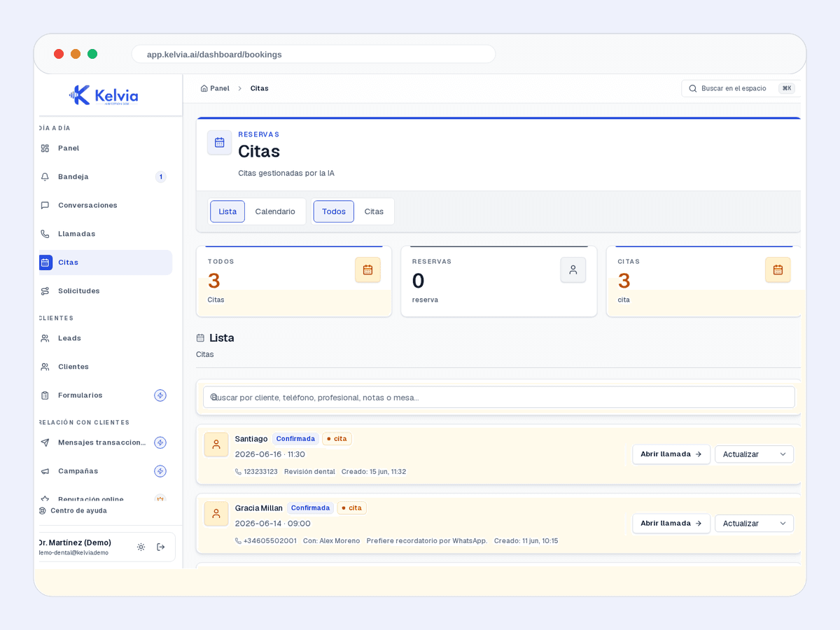Click Gracia Millan's avatar icon
Image resolution: width=840 pixels, height=630 pixels.
(x=216, y=514)
